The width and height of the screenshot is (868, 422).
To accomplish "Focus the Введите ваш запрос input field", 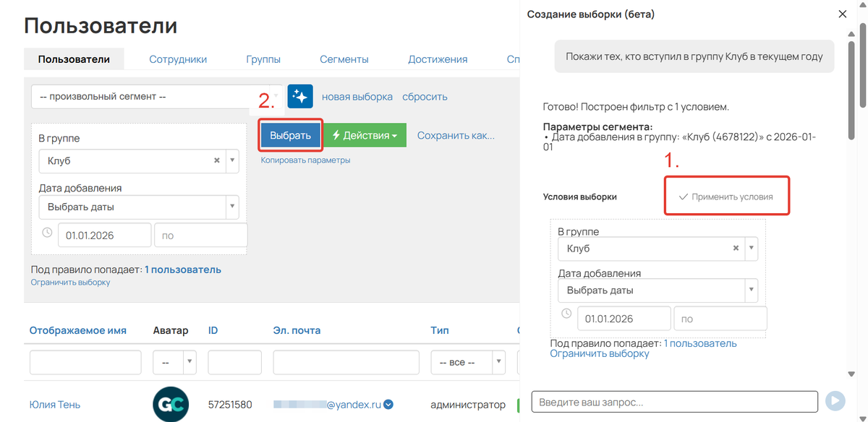I will (674, 402).
